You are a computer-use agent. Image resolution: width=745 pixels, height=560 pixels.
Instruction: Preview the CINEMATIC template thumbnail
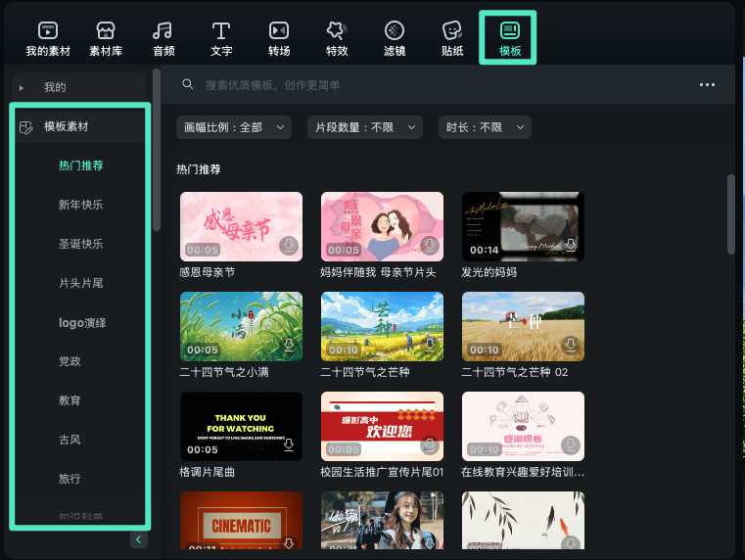click(x=241, y=521)
